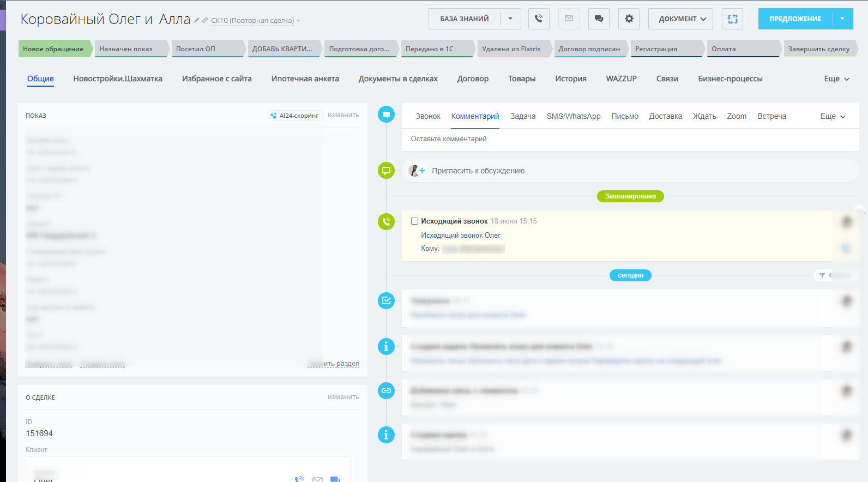Expand the ПРЕДЛОЖЕНИЕ dropdown arrow
The image size is (868, 482).
(x=842, y=19)
